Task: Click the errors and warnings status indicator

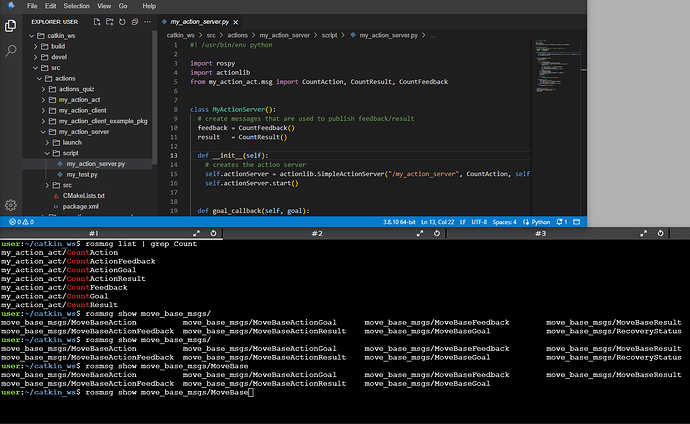Action: pos(22,222)
